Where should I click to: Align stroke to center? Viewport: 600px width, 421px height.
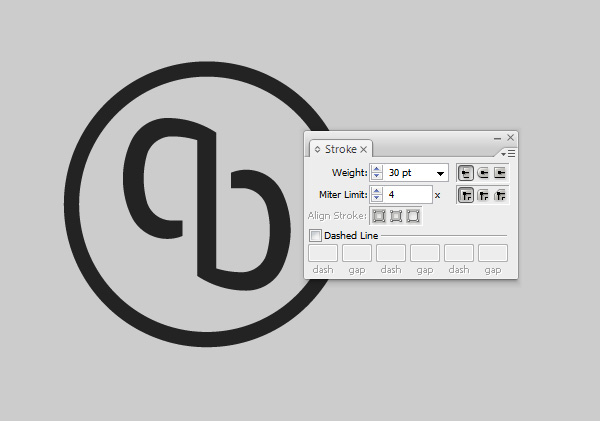(x=379, y=216)
